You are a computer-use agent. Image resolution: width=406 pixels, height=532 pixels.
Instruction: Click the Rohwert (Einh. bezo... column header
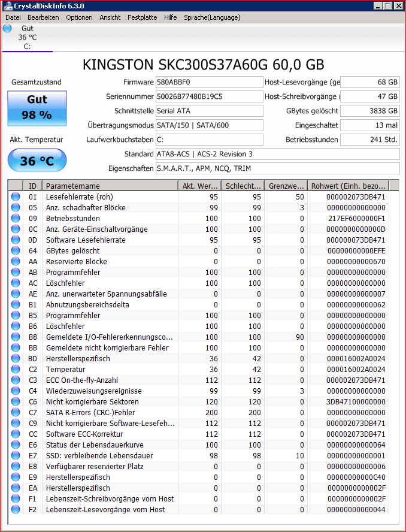(x=349, y=186)
